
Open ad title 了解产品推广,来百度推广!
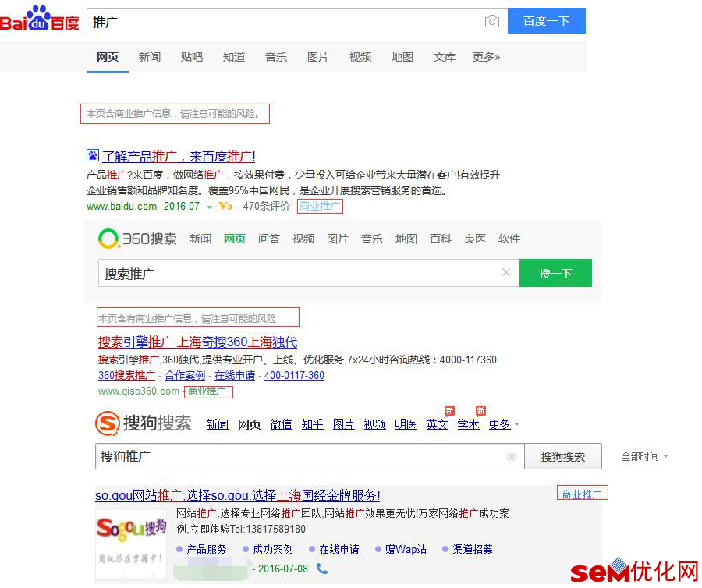click(x=179, y=156)
